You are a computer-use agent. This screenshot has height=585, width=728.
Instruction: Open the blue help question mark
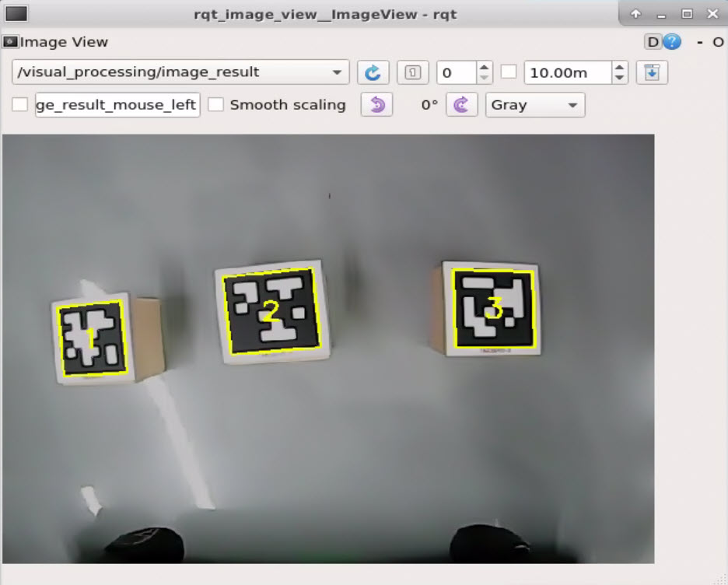[x=672, y=42]
